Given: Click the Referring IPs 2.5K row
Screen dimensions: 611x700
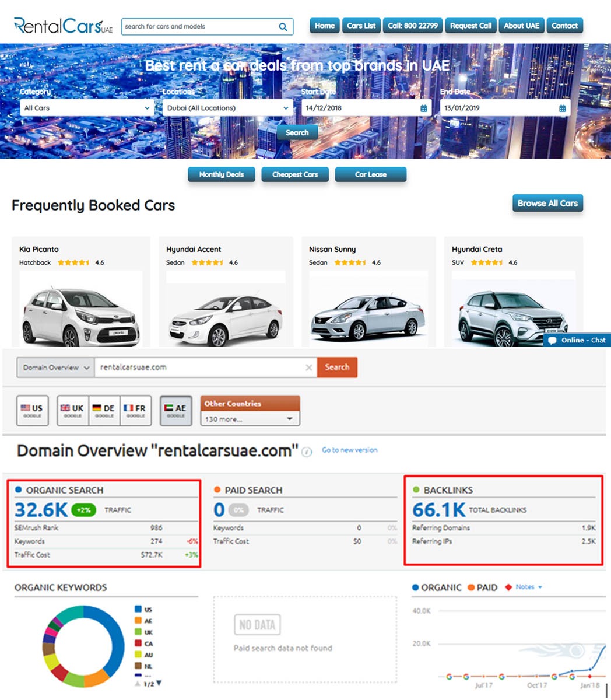Looking at the screenshot, I should coord(504,541).
